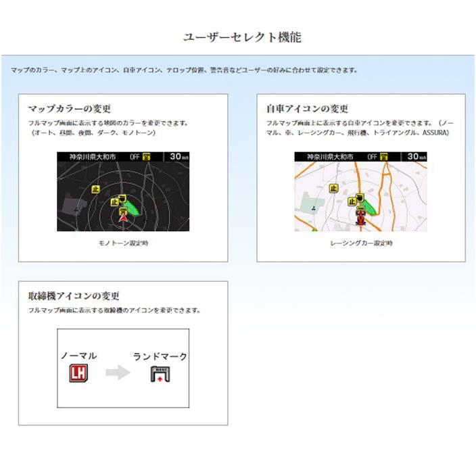
Task: Click 神奈川県大和市 on the monotone map header
Action: click(93, 157)
